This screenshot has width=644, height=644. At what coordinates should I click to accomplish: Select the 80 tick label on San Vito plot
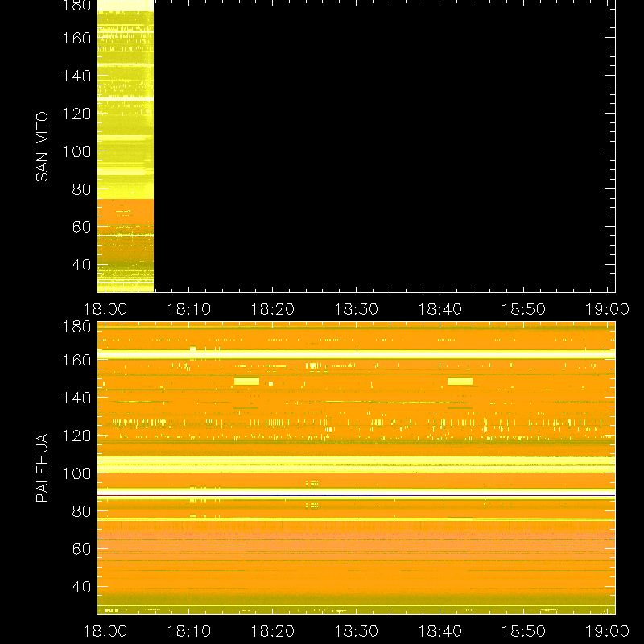(81, 189)
